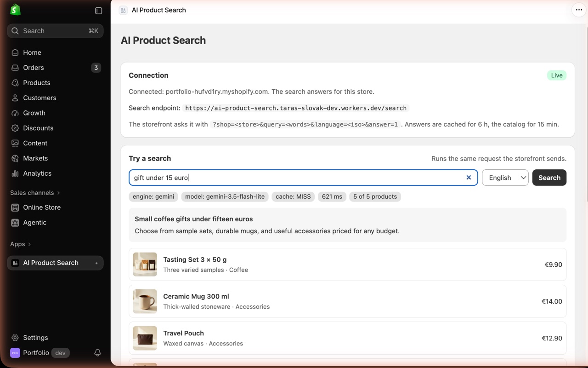This screenshot has height=368, width=588.
Task: Click the Markets globe icon
Action: 15,158
